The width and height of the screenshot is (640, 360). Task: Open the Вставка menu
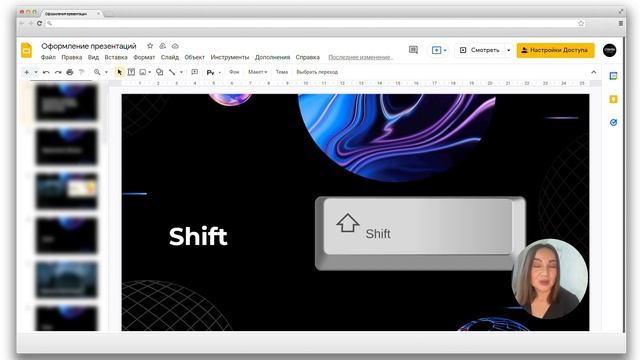116,58
